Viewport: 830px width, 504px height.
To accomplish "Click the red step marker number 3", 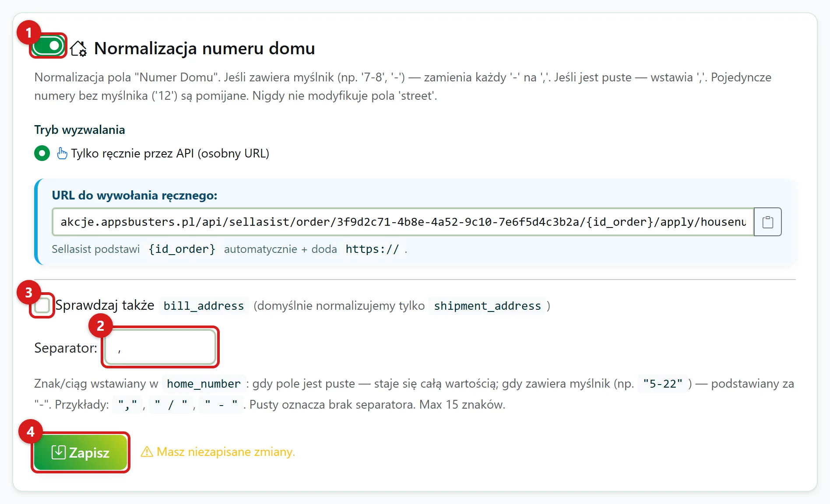I will tap(29, 293).
